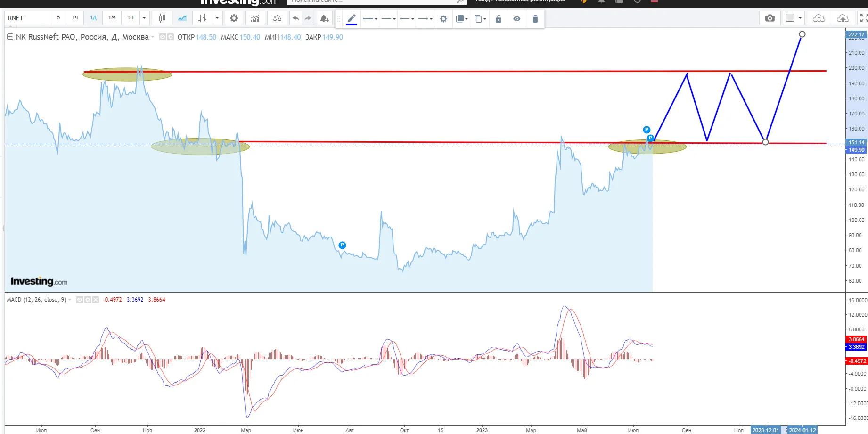The height and width of the screenshot is (434, 868).
Task: Select the area chart type icon
Action: (182, 18)
